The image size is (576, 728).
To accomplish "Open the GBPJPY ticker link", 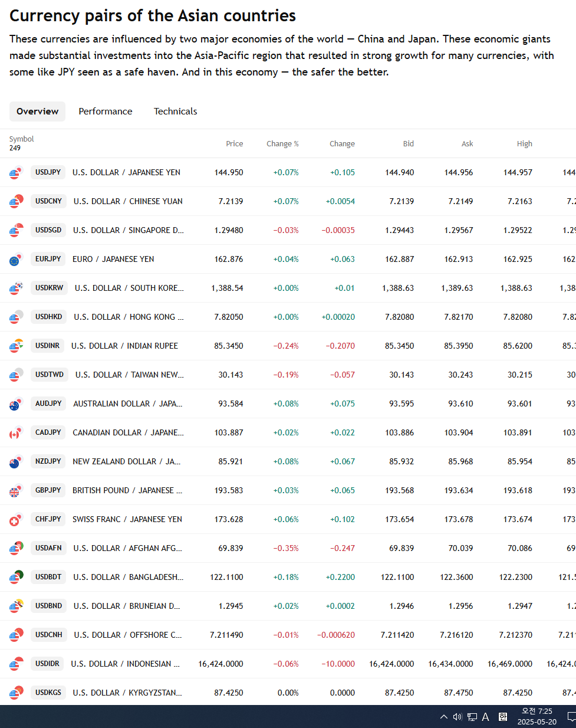I will pos(48,490).
